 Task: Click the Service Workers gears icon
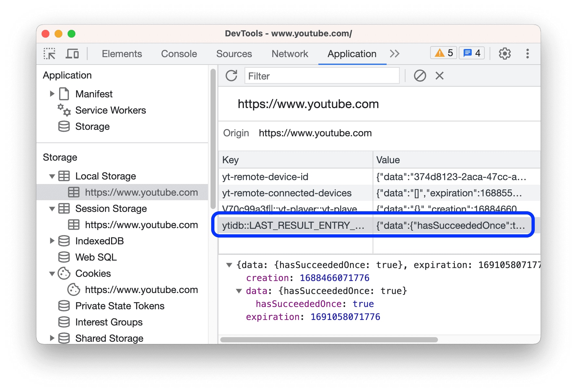pyautogui.click(x=64, y=110)
